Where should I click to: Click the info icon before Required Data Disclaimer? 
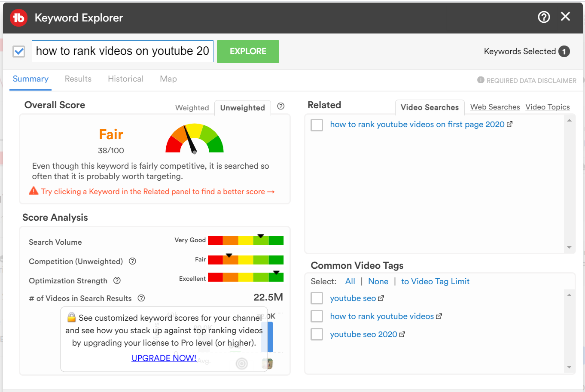coord(481,80)
